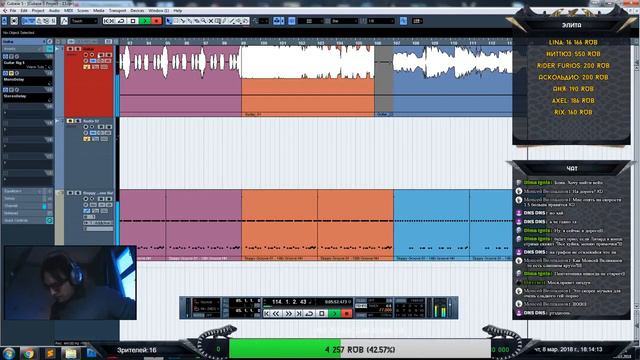Click the webcam video thumbnail
Screen dimensions: 640x360
pos(70,282)
